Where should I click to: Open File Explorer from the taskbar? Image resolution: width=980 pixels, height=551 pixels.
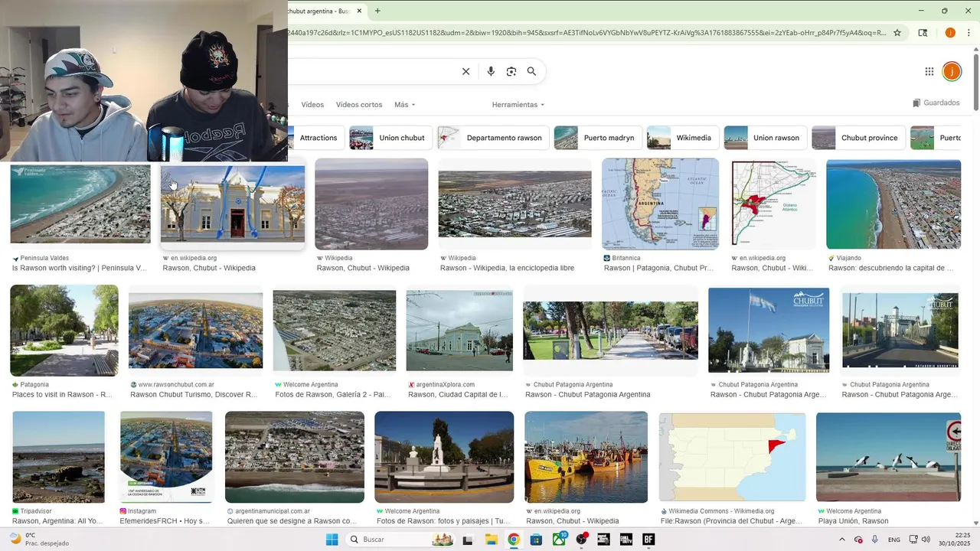click(491, 540)
